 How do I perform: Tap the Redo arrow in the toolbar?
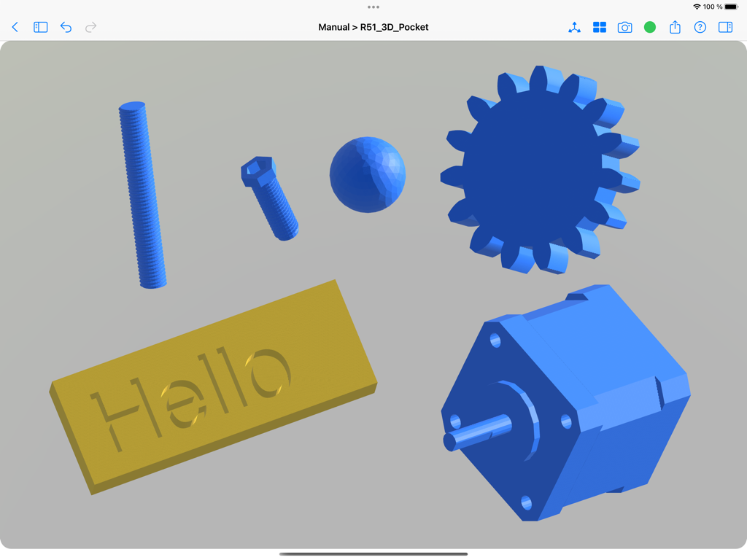click(90, 27)
